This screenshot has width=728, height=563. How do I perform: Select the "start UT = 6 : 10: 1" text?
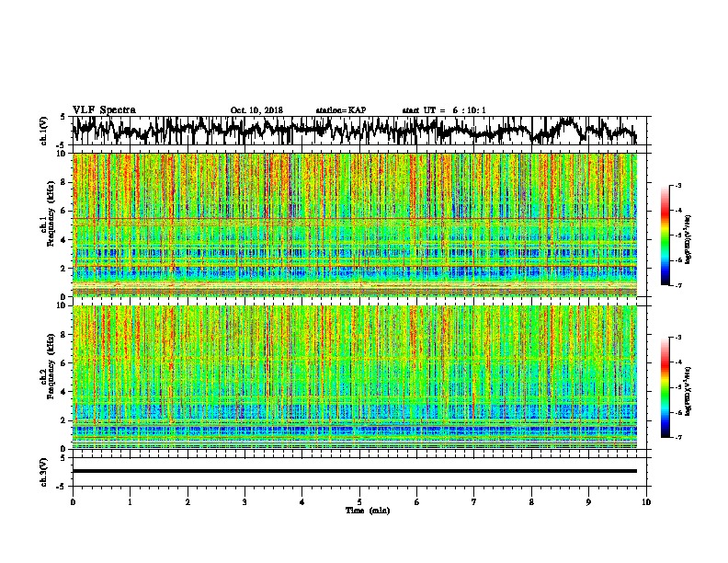(x=444, y=110)
